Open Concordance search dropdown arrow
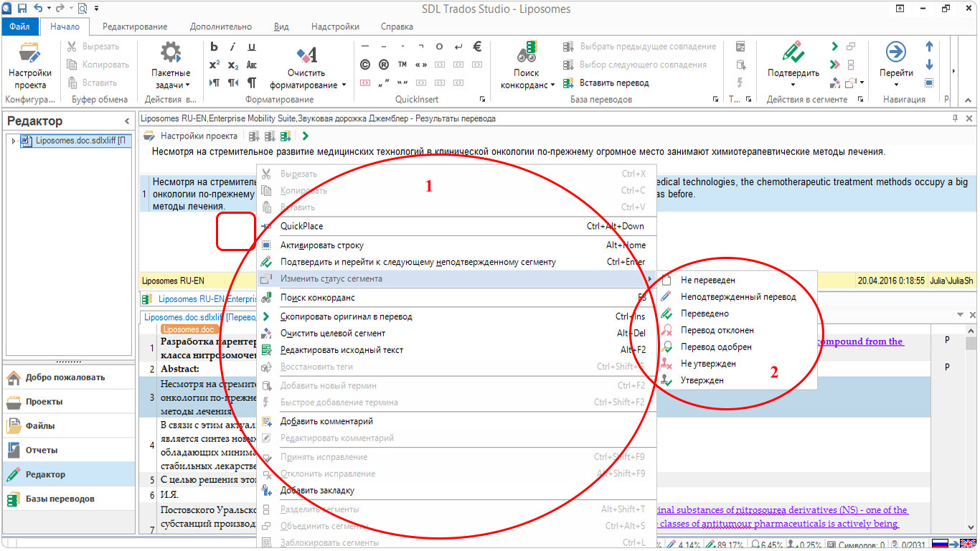Viewport: 980px width, 551px height. tap(552, 85)
